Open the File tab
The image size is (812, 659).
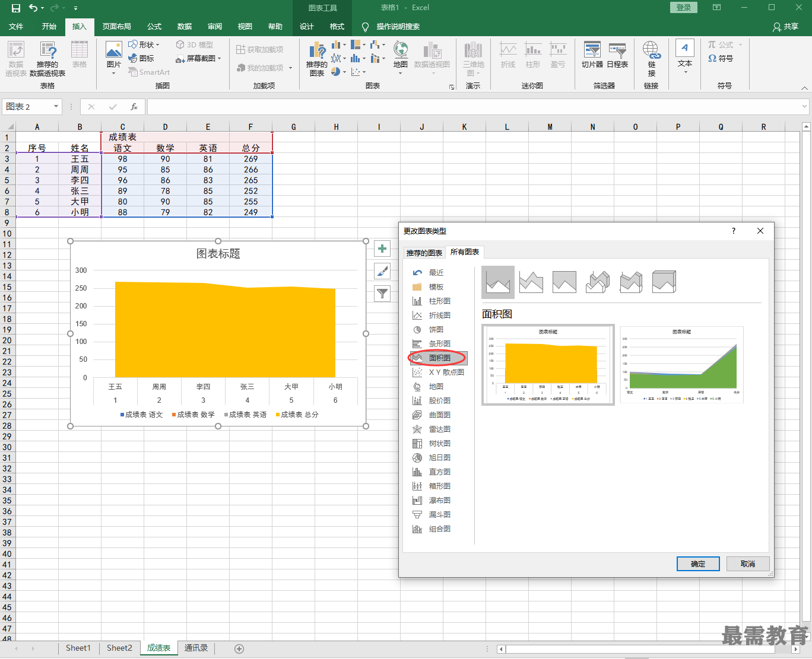point(16,27)
